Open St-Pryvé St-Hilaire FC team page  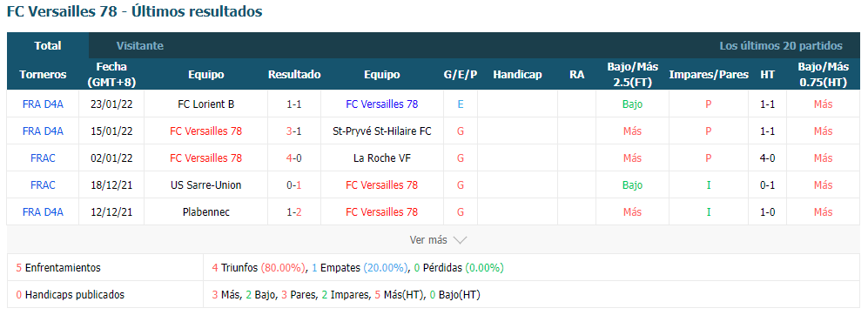coord(382,131)
